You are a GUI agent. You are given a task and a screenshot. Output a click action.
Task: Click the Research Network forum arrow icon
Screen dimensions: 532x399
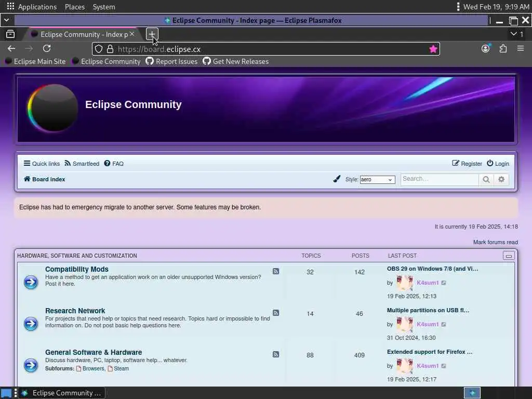[31, 323]
